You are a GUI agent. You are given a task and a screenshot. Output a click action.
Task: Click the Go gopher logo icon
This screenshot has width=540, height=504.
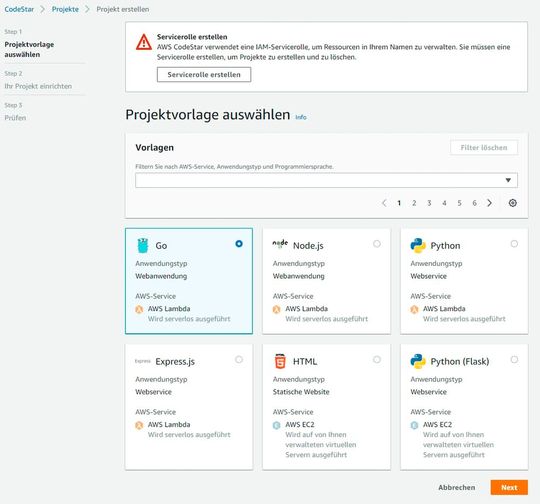pyautogui.click(x=143, y=245)
